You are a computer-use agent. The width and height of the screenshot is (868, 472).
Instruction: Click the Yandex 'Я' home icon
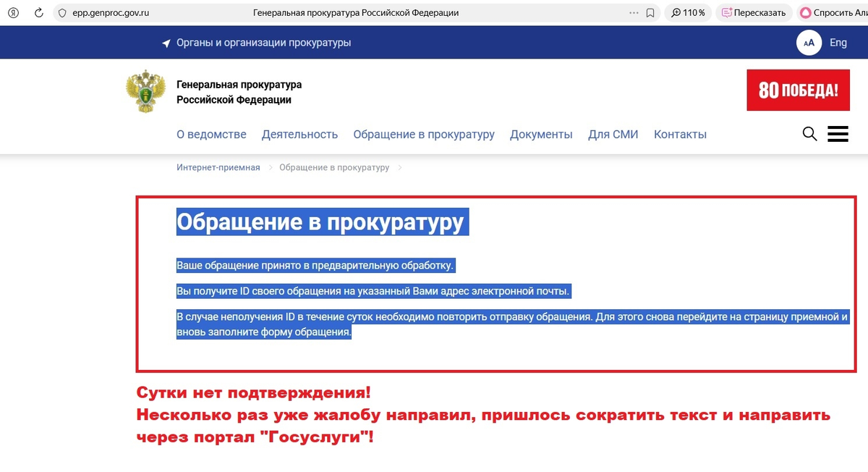[13, 13]
